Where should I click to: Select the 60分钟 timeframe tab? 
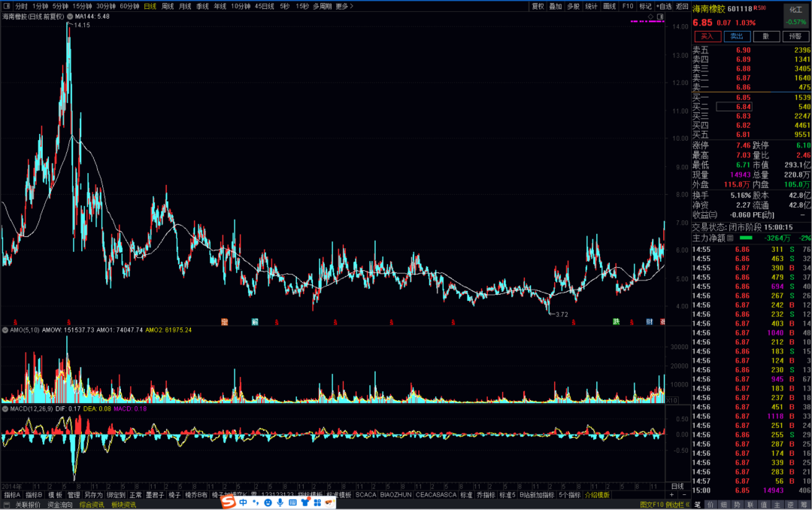click(129, 6)
